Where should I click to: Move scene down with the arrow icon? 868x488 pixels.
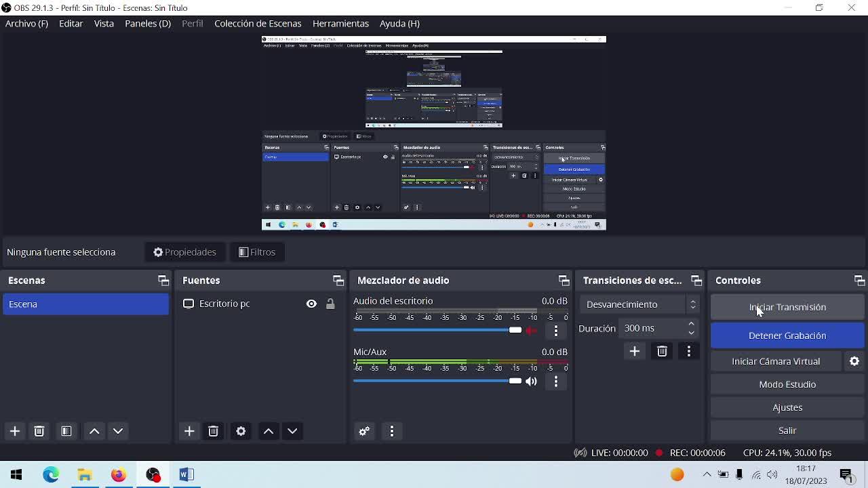coord(118,431)
